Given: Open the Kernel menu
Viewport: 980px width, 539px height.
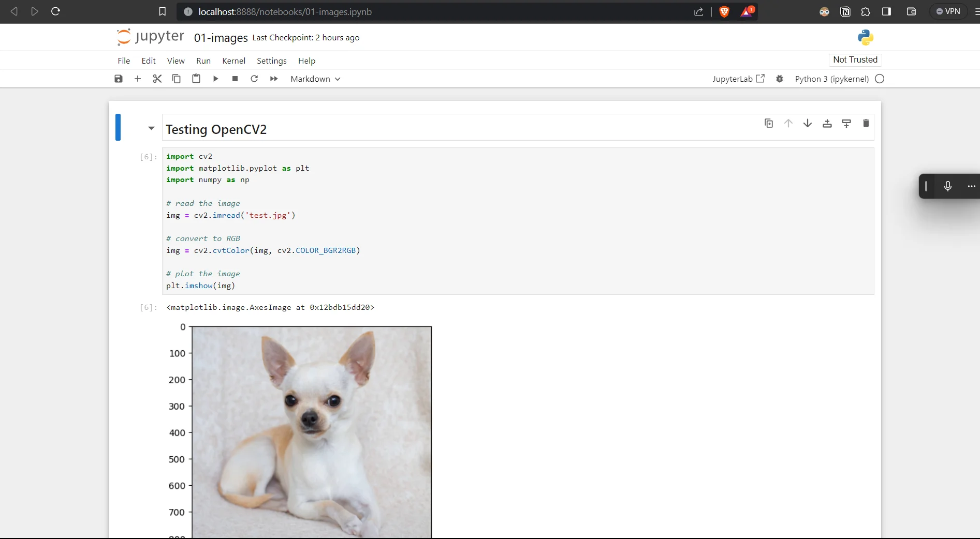Looking at the screenshot, I should [233, 61].
